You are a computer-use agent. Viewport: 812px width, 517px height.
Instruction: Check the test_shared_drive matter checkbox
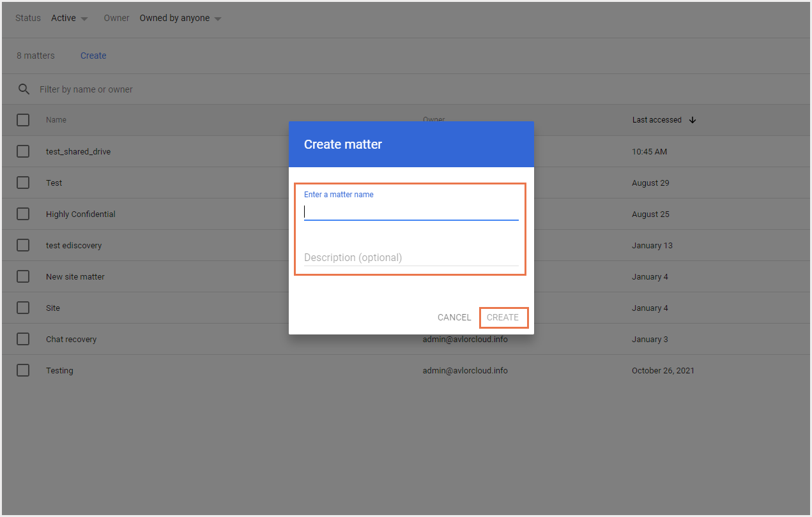[x=23, y=151]
